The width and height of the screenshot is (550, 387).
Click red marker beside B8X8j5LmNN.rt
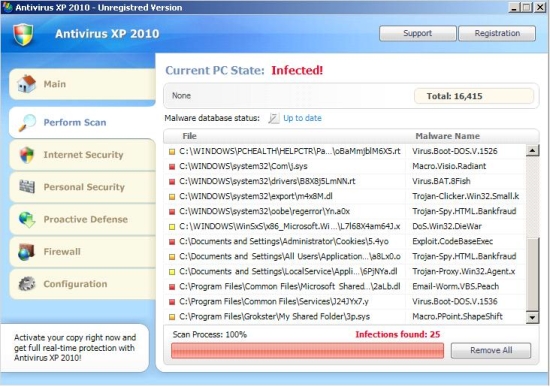(172, 182)
